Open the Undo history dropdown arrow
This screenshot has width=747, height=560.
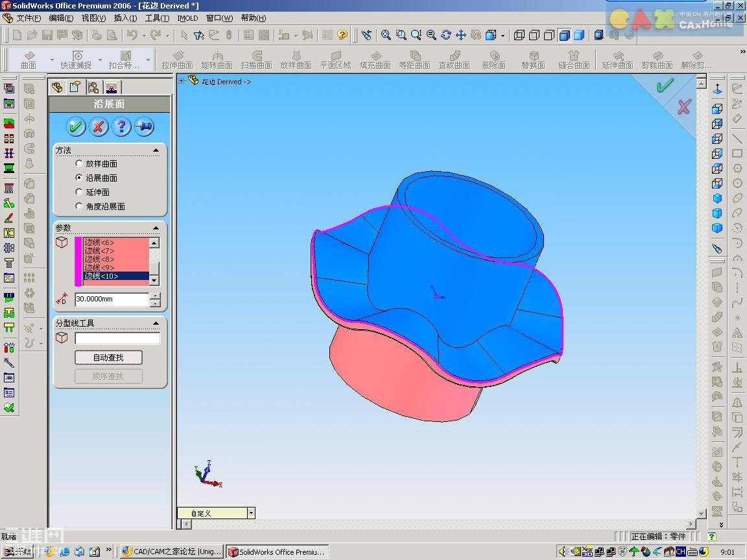point(144,35)
